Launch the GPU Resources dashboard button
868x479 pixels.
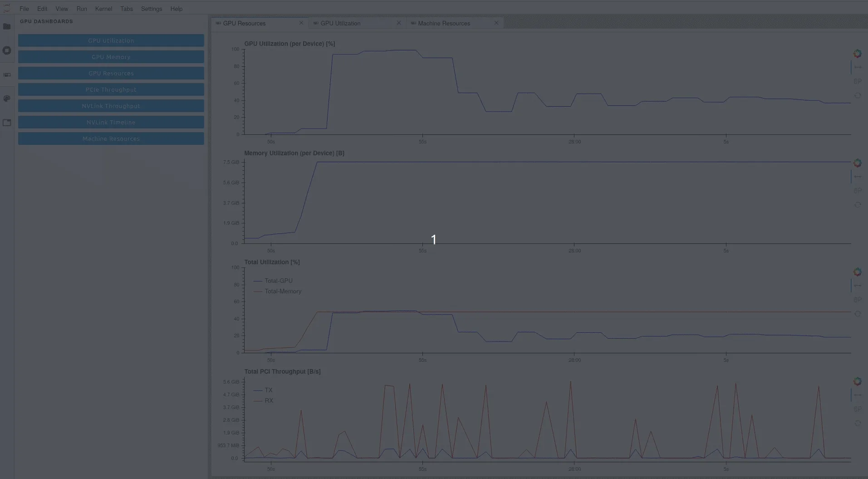[111, 73]
